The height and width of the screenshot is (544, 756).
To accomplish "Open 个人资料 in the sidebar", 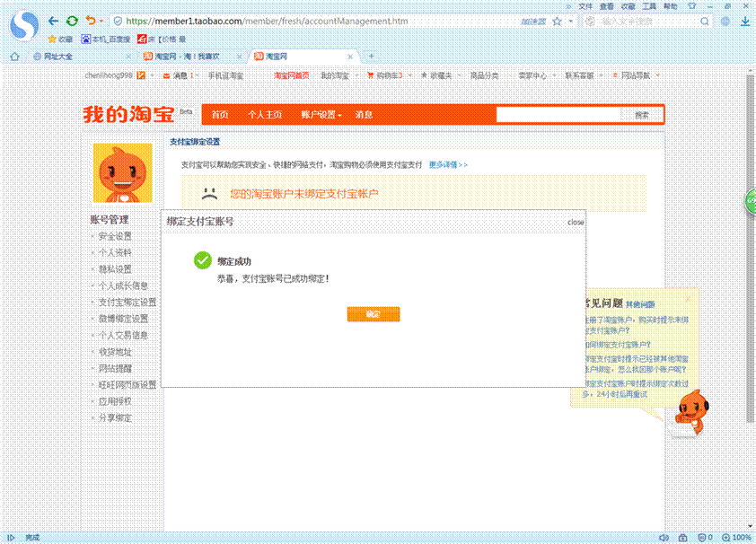I will click(x=115, y=252).
